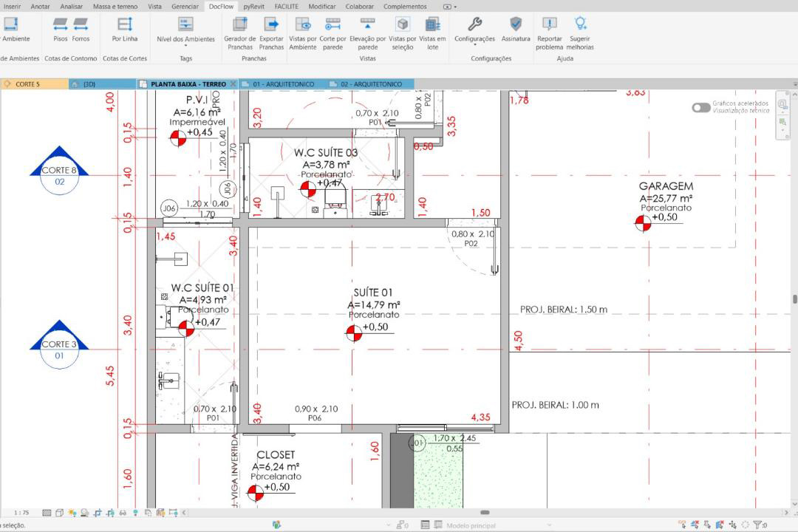Generate Vistas em lote
Screen dimensions: 798x532
coord(432,33)
